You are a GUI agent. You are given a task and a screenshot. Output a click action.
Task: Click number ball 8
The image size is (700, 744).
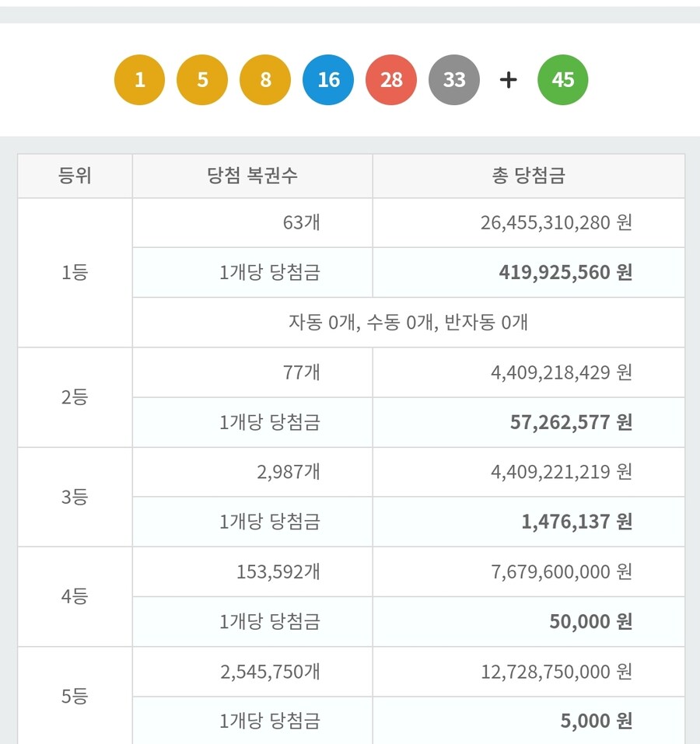click(x=265, y=79)
